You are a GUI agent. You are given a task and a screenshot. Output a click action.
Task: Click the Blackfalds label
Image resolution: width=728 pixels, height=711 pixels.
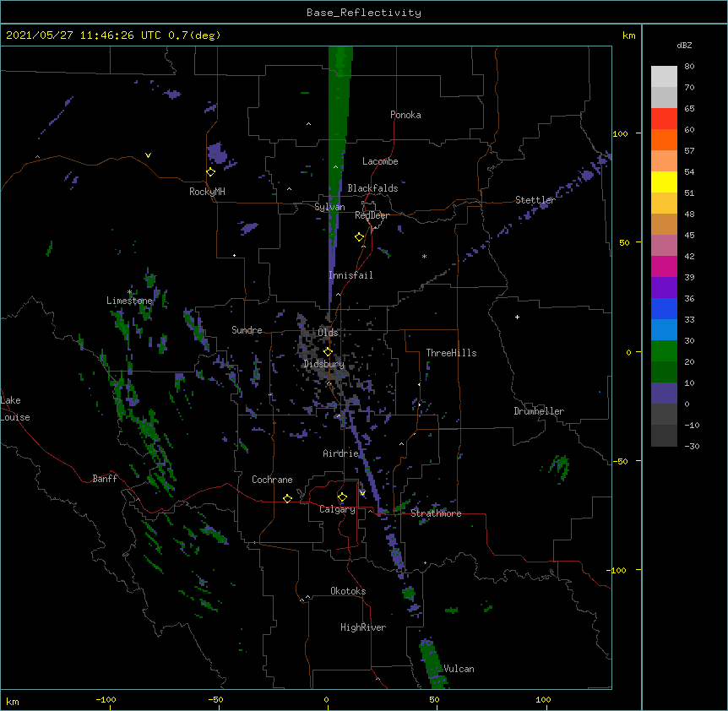tap(372, 188)
